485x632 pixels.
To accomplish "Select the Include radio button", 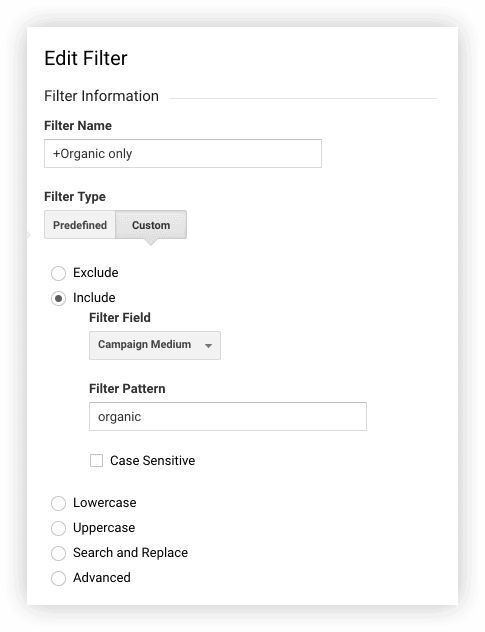I will click(x=58, y=298).
